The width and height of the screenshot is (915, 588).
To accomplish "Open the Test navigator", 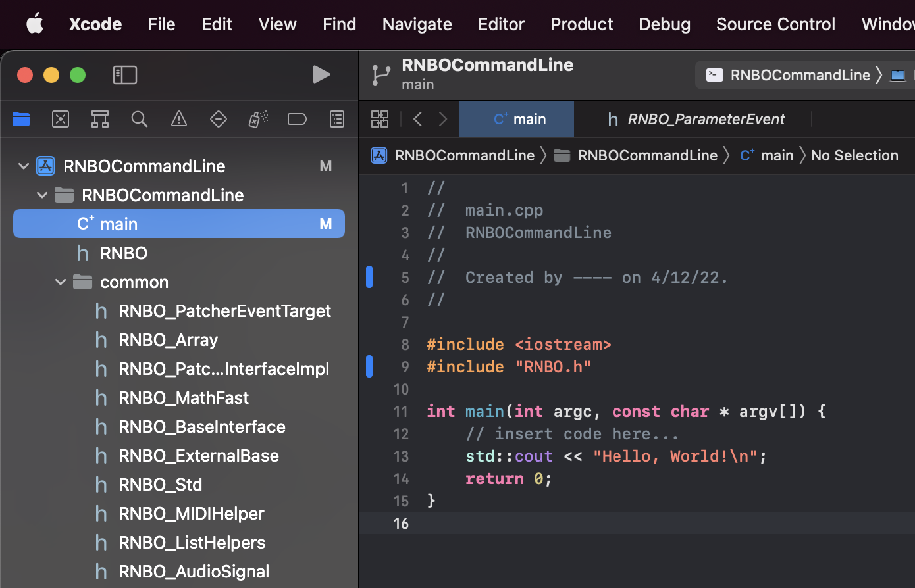I will pos(219,119).
